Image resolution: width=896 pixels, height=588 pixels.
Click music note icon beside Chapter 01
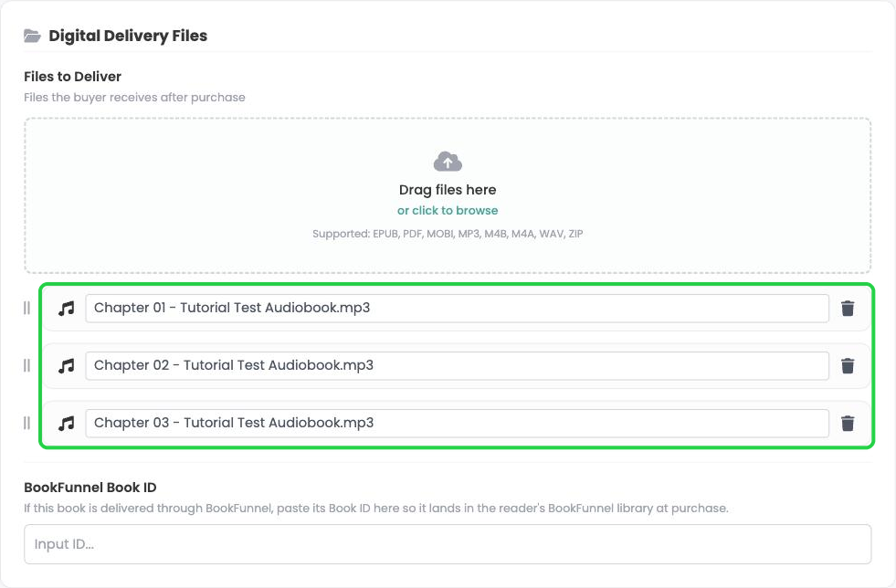pos(67,309)
